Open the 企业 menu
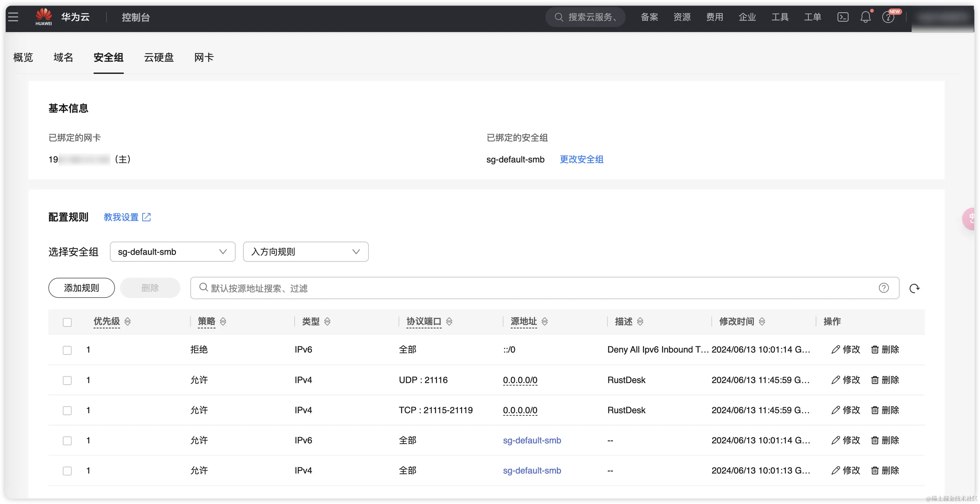Screen dimensions: 980x504 point(747,17)
